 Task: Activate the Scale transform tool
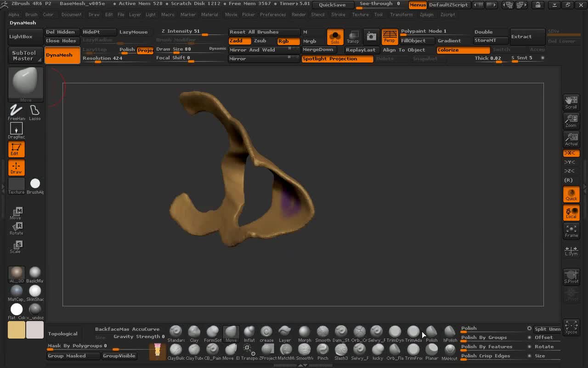point(16,247)
